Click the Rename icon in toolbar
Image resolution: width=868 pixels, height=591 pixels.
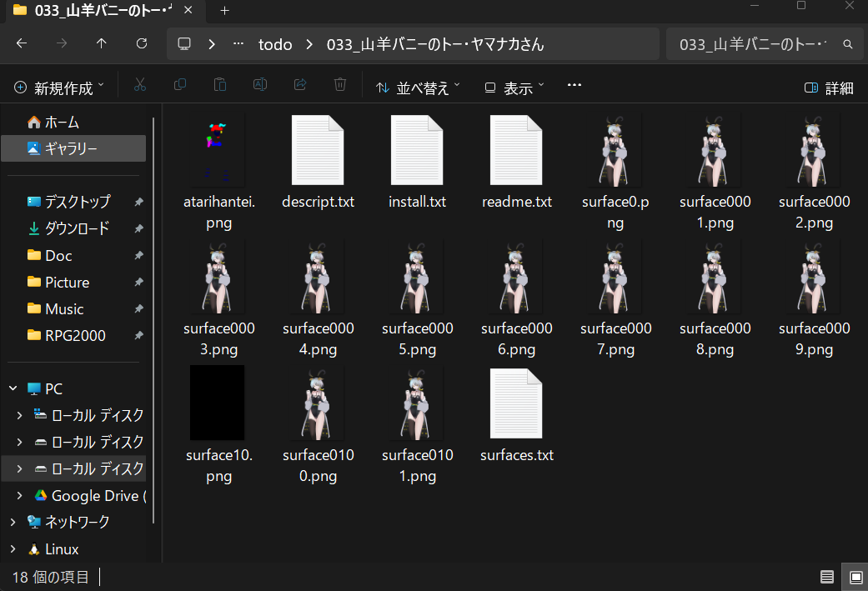[x=260, y=86]
